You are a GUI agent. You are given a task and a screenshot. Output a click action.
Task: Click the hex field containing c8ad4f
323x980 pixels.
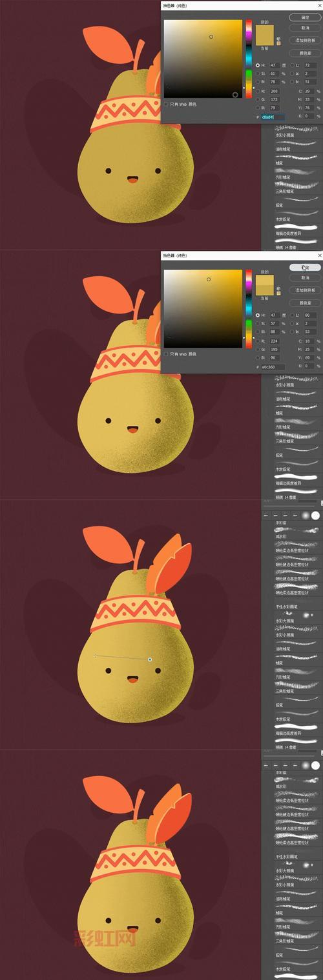(x=273, y=117)
